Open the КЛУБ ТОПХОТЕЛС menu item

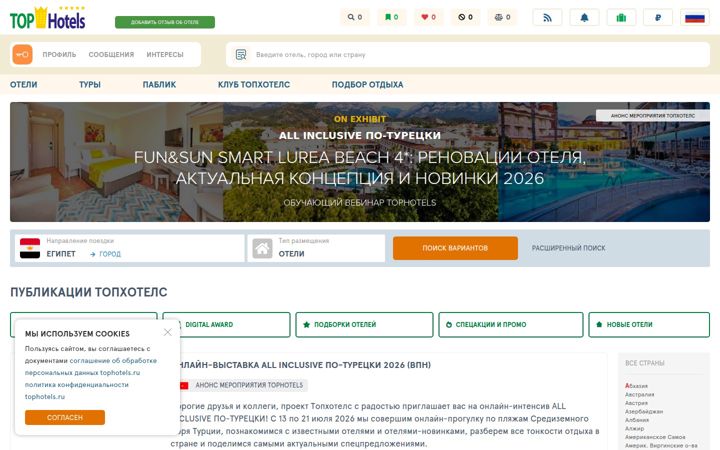point(254,84)
